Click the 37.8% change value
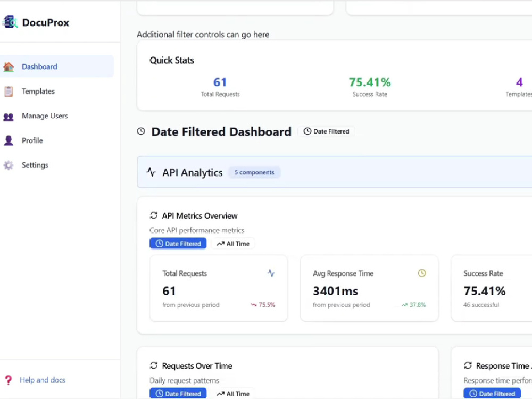532x399 pixels. tap(417, 305)
